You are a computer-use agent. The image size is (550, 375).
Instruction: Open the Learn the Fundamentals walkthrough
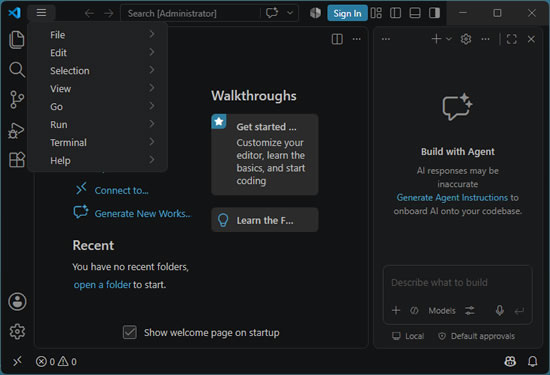(265, 220)
